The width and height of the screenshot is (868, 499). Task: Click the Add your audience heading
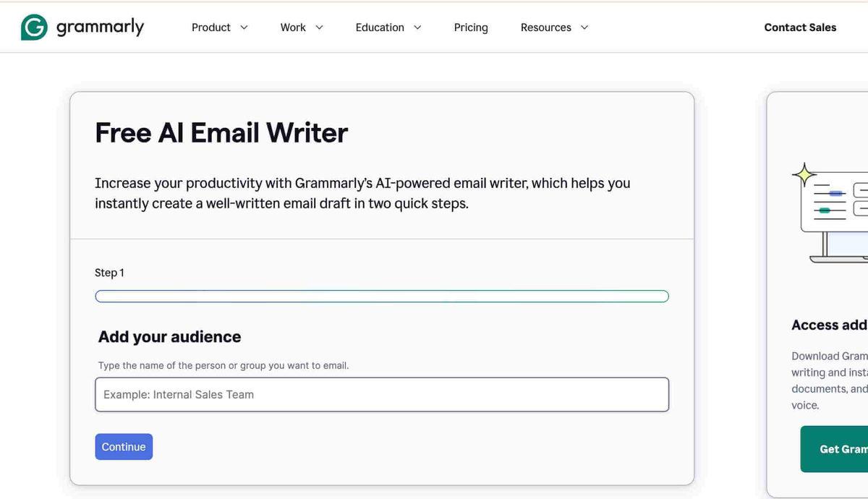[170, 337]
